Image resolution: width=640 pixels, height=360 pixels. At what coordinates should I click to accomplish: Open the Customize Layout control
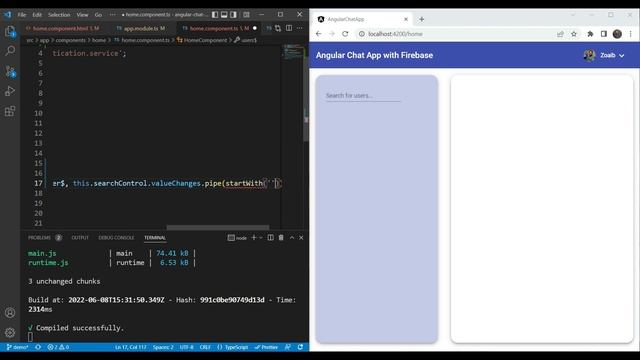pyautogui.click(x=246, y=15)
